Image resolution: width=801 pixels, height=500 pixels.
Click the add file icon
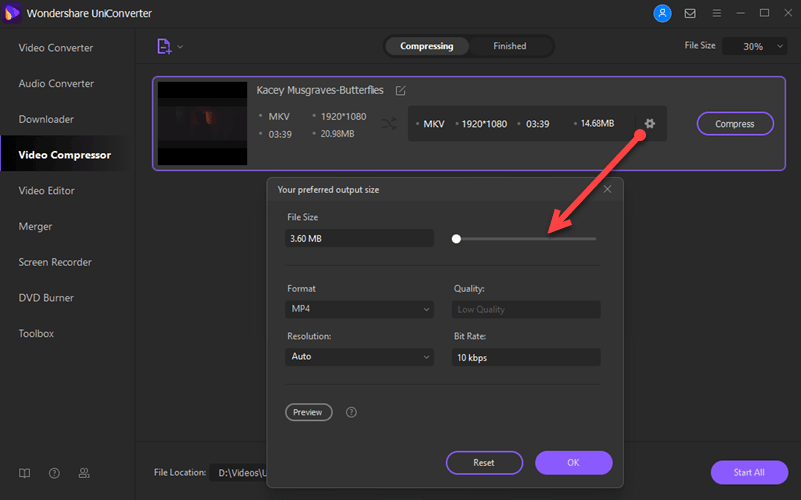tap(164, 46)
